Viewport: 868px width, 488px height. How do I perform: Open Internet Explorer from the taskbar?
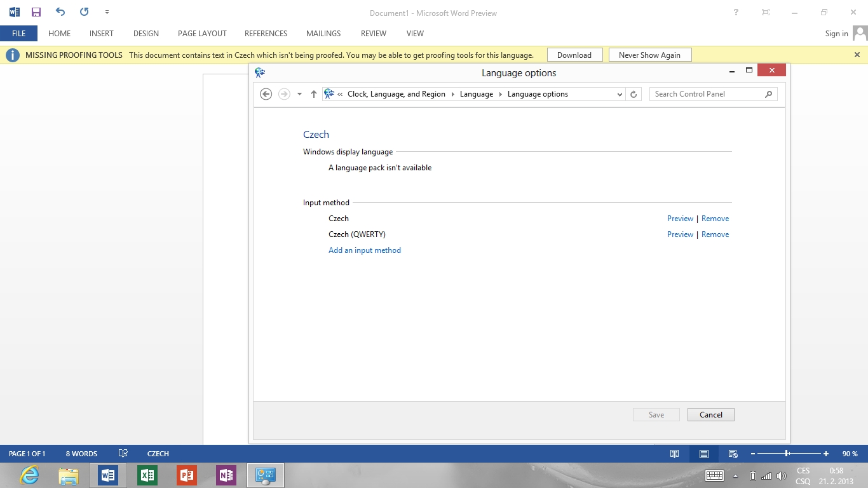pos(29,475)
